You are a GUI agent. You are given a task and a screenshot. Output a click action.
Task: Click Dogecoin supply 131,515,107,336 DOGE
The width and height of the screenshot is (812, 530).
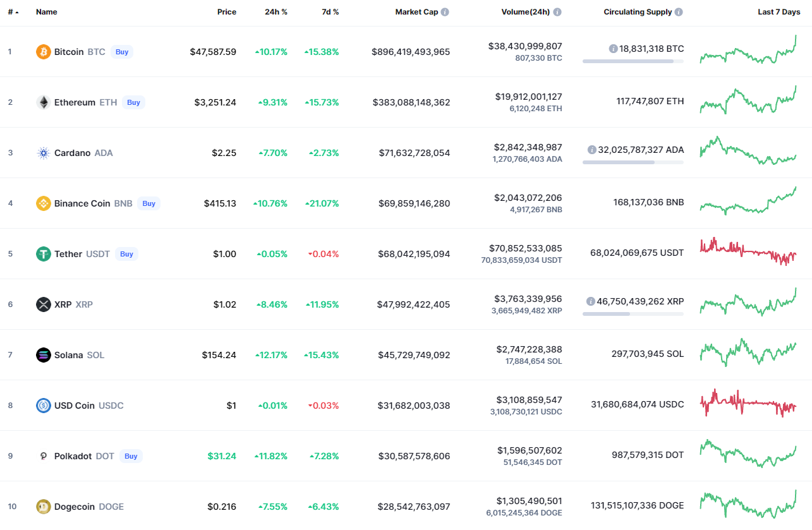[x=636, y=505]
